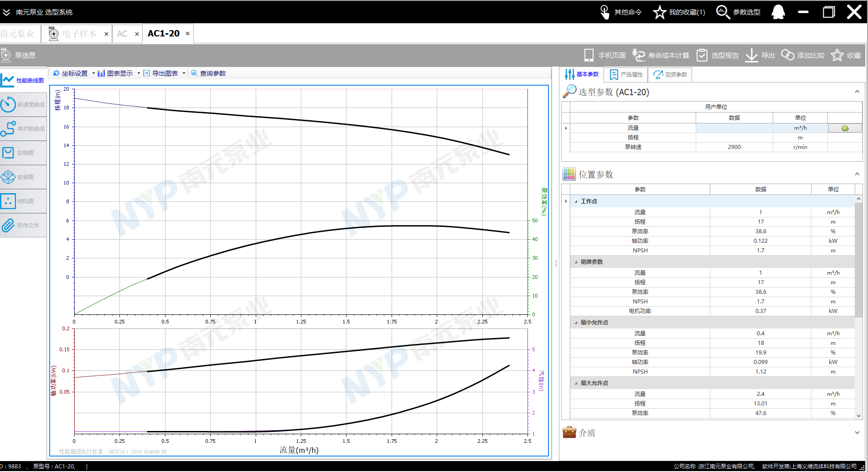This screenshot has width=868, height=472.
Task: Close the 电子样本 tab
Action: coord(106,34)
